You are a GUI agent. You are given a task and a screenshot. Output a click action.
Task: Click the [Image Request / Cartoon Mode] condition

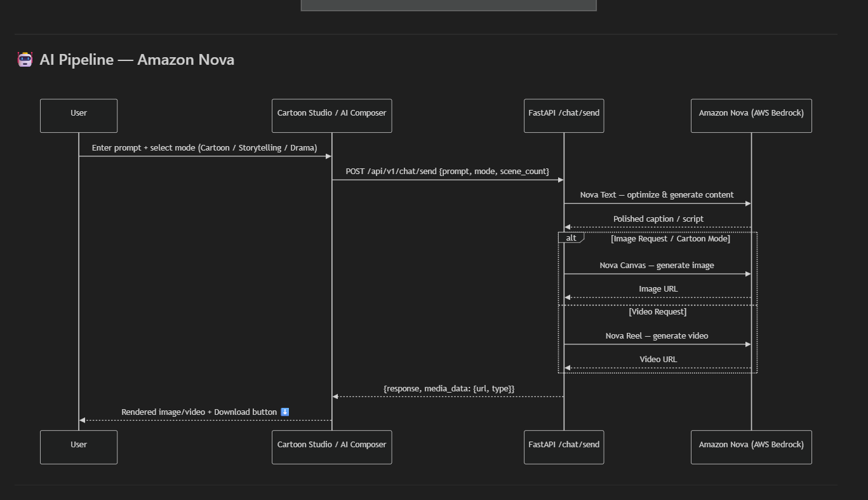point(671,239)
